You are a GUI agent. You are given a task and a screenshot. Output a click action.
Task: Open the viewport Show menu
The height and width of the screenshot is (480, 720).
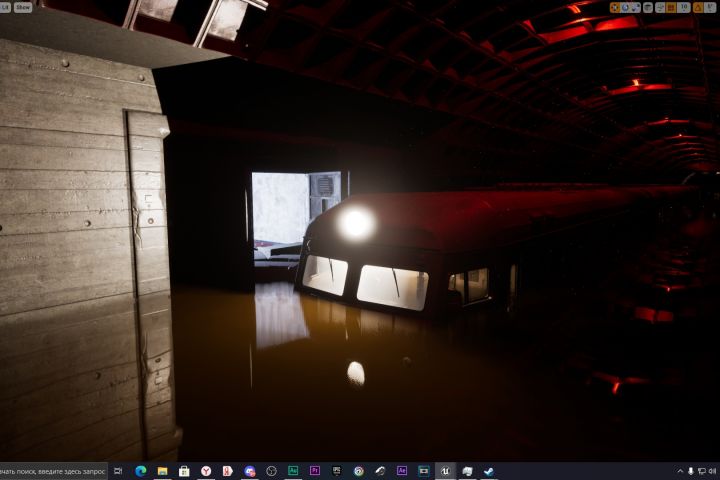(22, 7)
